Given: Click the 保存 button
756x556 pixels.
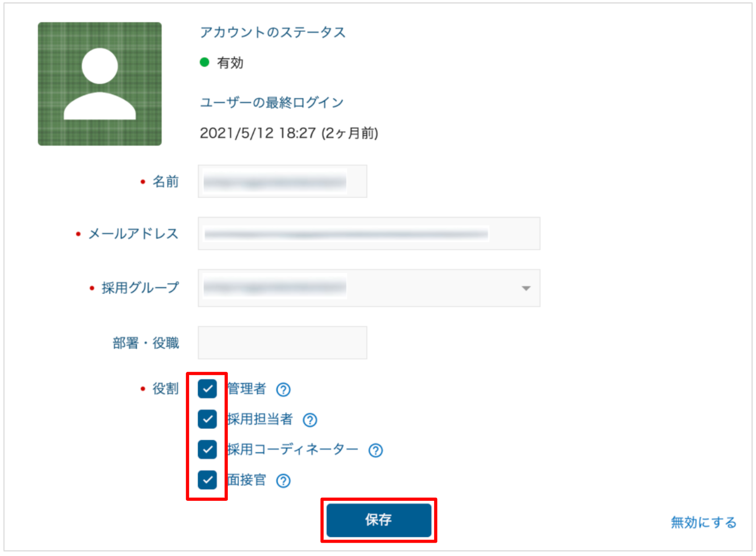Looking at the screenshot, I should (379, 520).
